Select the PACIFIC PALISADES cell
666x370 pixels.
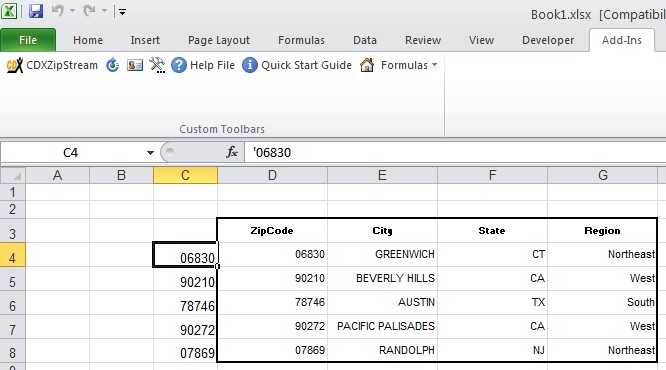[382, 327]
